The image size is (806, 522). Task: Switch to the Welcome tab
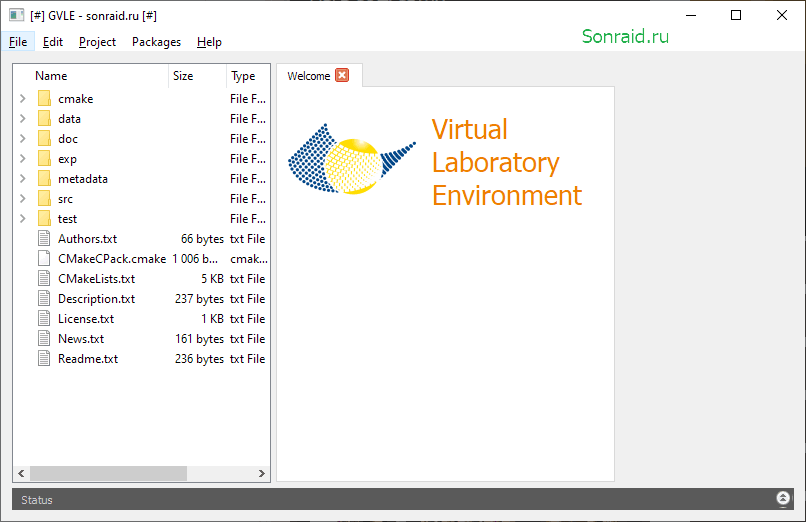pyautogui.click(x=309, y=76)
